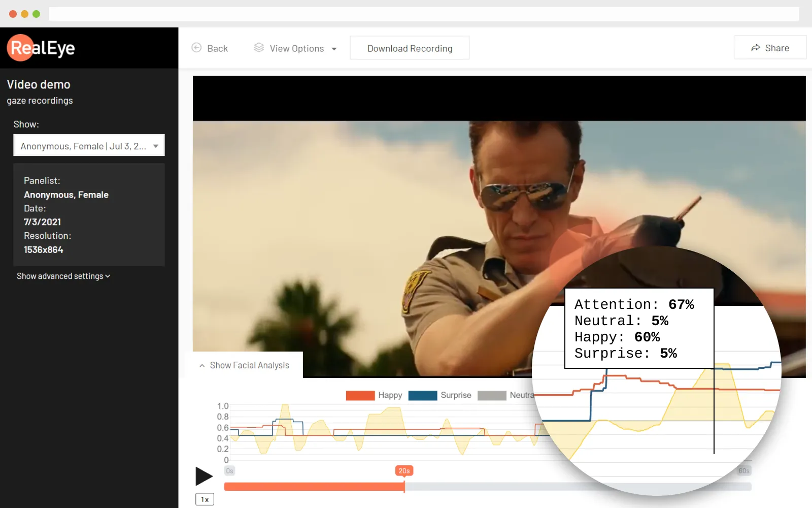
Task: Click the Share button label
Action: coord(777,48)
